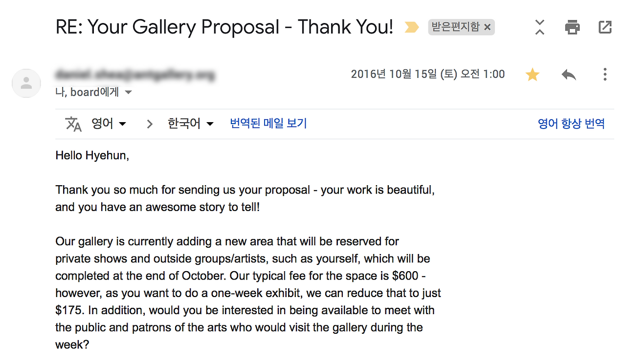Toggle the yellow star on this message
Image resolution: width=626 pixels, height=364 pixels.
click(x=532, y=75)
